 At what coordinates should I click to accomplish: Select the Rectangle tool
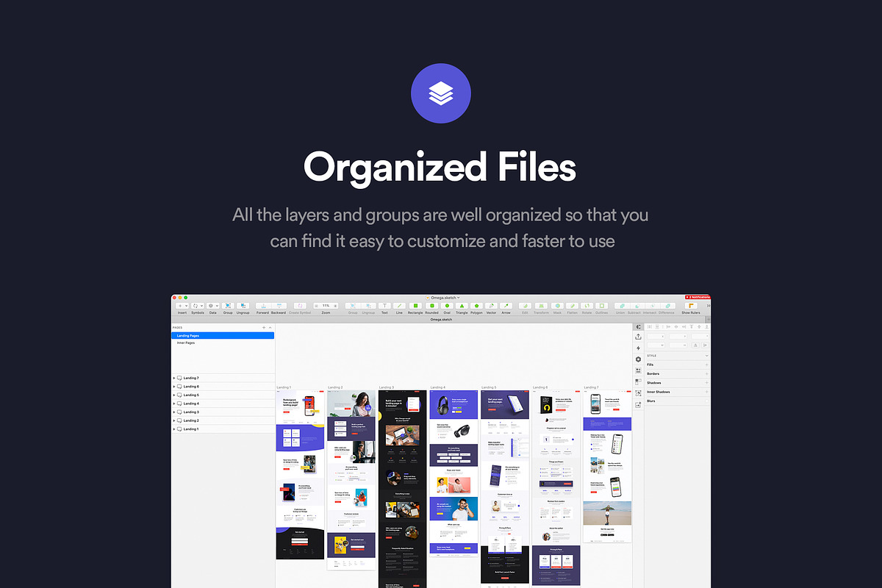click(415, 306)
